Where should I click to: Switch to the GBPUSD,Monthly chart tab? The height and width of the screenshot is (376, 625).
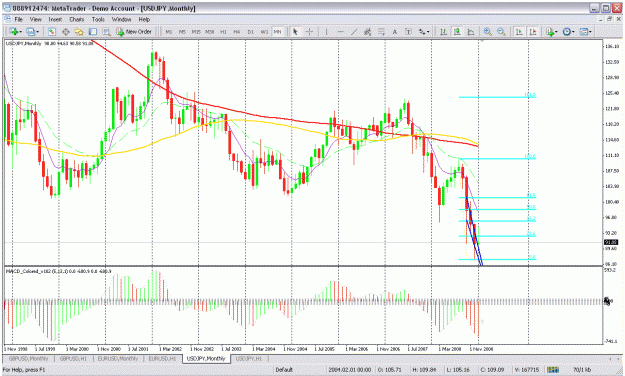coord(28,358)
